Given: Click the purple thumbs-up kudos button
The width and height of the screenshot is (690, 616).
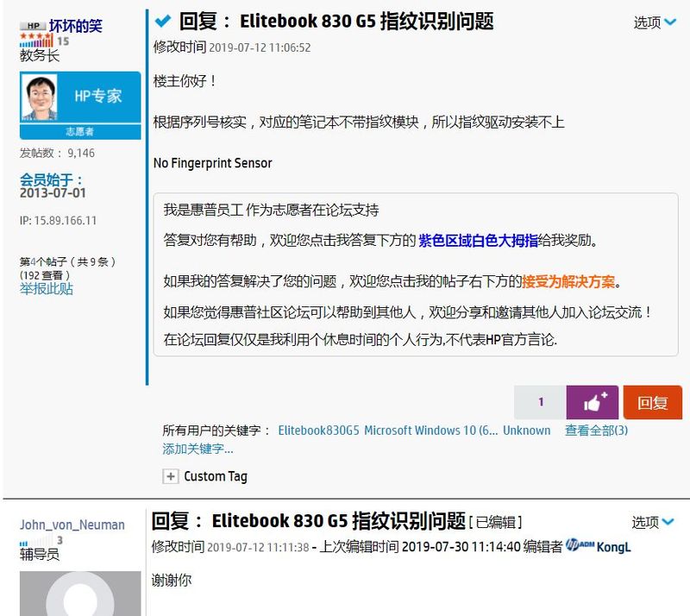Looking at the screenshot, I should pos(592,402).
